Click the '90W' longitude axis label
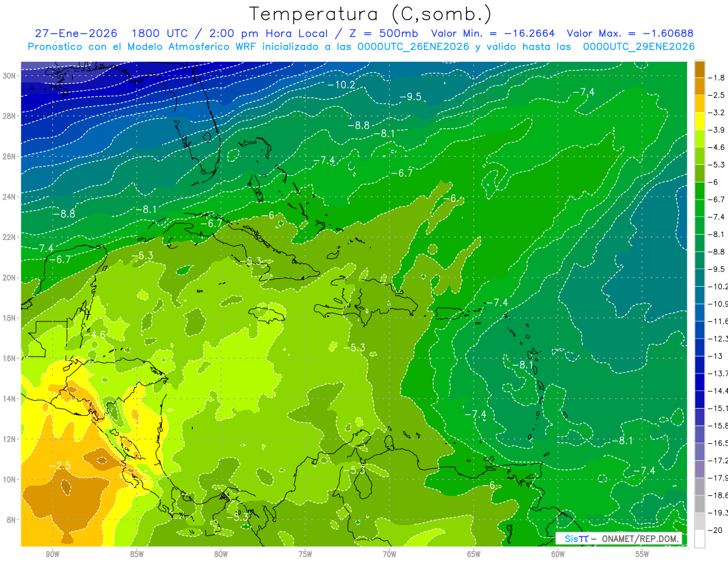 52,554
